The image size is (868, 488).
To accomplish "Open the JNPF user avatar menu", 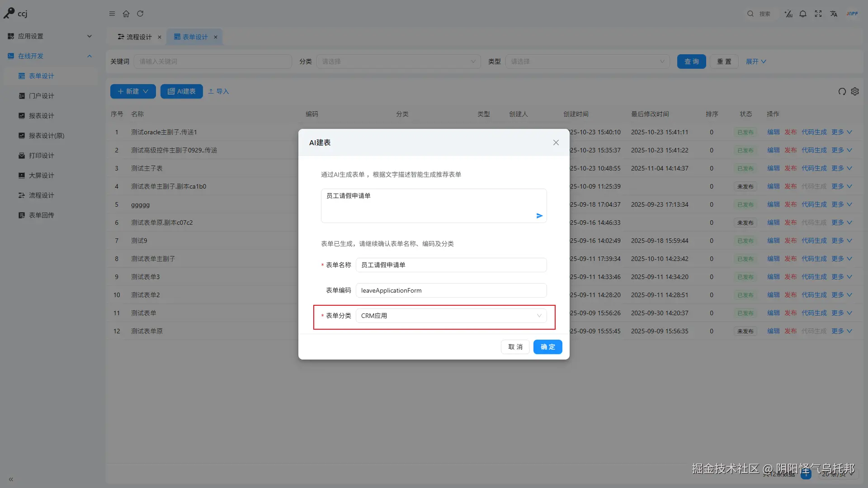I will [852, 14].
